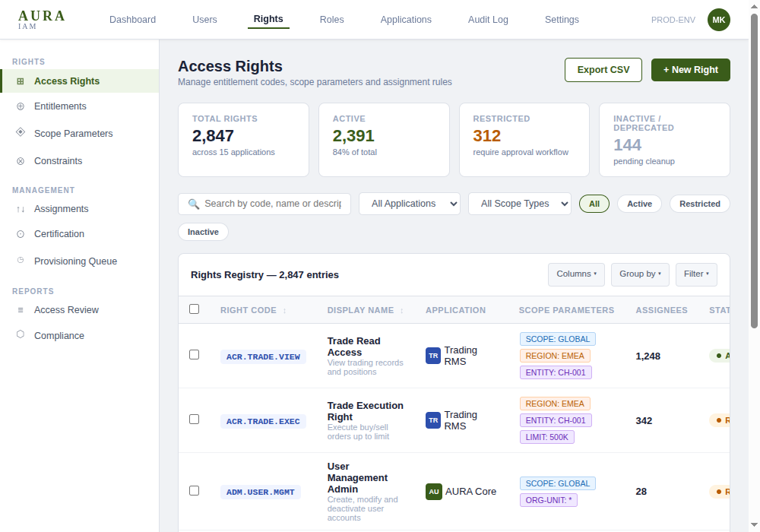Open the All Applications dropdown
Screen dimensions: 760x532
click(410, 204)
